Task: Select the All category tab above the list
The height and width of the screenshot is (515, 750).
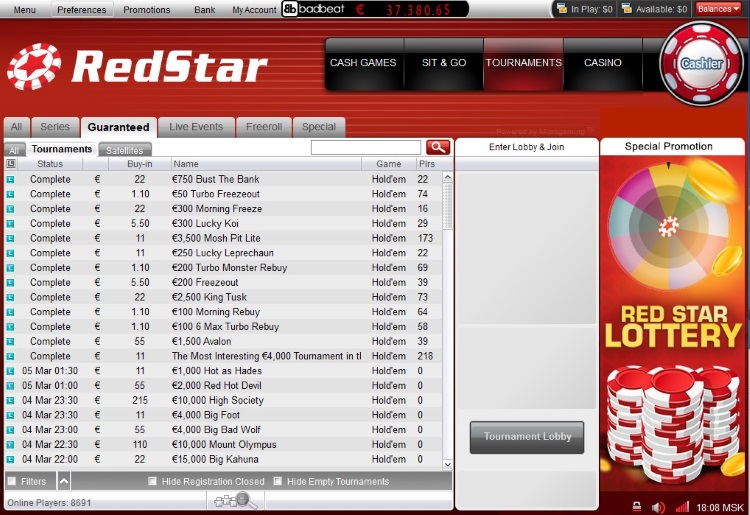Action: [x=17, y=127]
